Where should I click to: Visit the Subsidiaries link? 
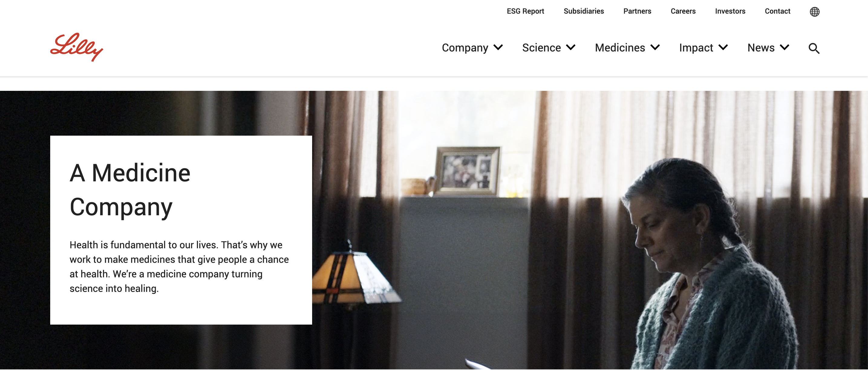584,11
